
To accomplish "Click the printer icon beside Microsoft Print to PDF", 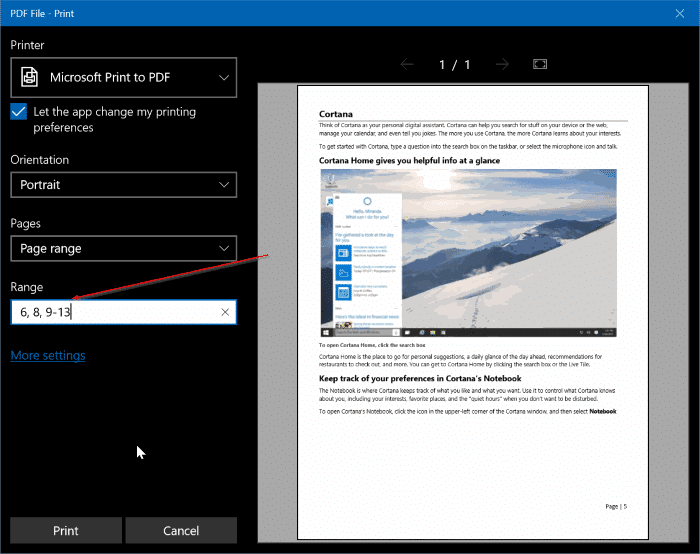I will (29, 77).
